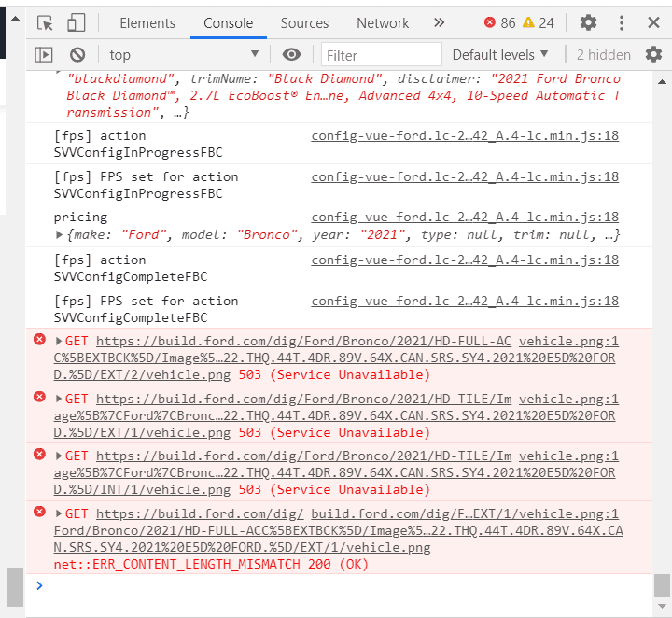
Task: Open the HD-TILE EXT/1 vehicle.png URL
Action: 334,415
